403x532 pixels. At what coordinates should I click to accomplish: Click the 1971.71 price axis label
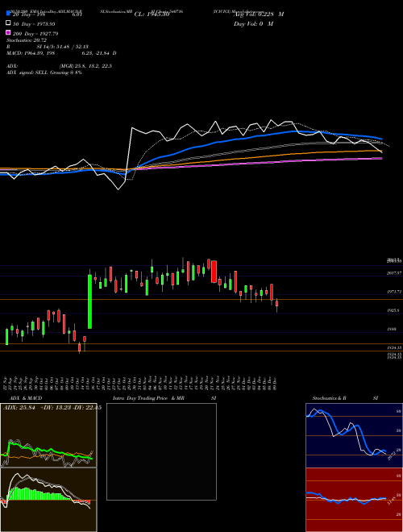point(394,292)
